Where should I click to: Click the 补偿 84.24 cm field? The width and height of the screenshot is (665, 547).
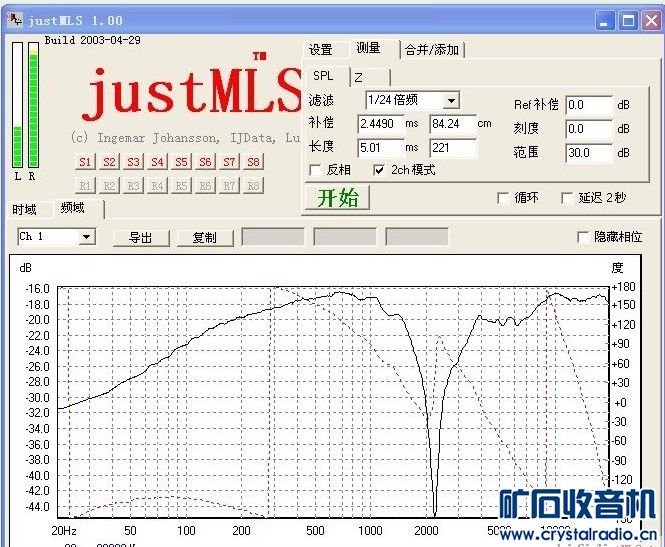tap(453, 124)
